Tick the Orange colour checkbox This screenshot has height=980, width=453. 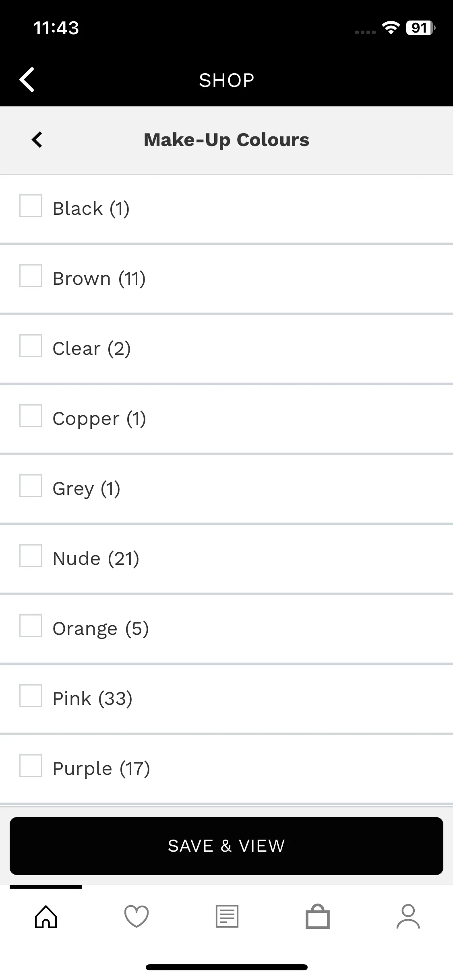click(31, 626)
